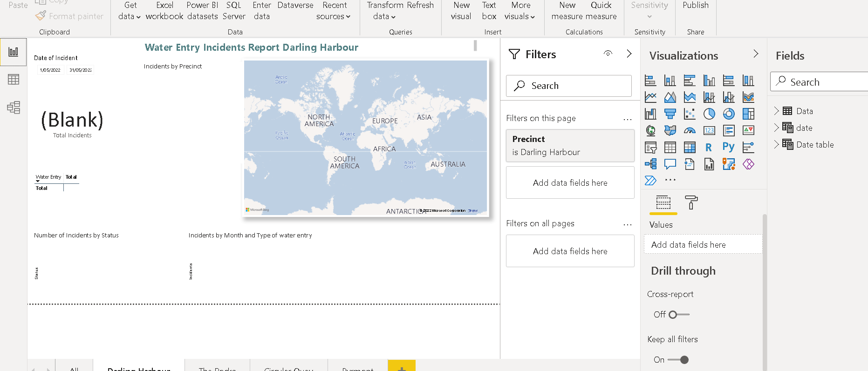Collapse the Visualizations pane
Viewport: 868px width, 371px height.
[756, 54]
